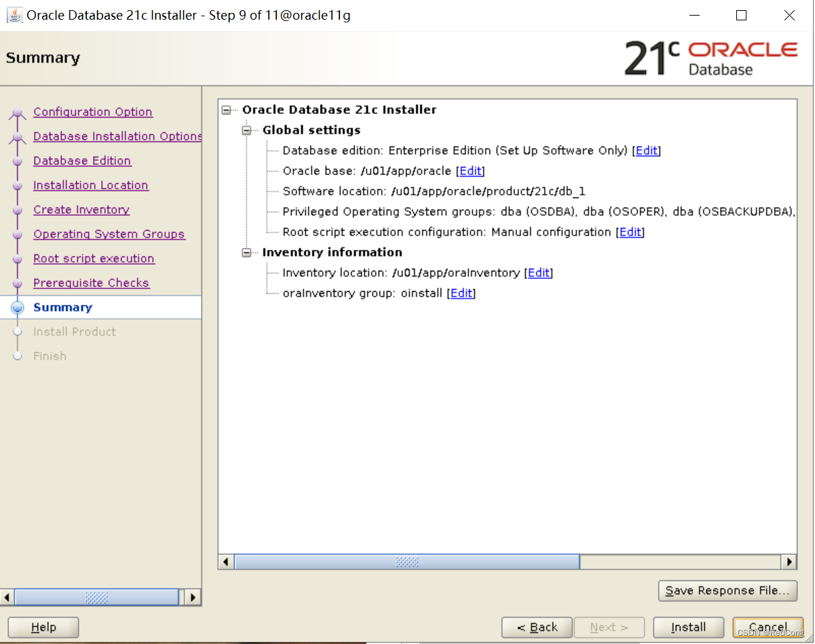Go to Operating System Groups step
The height and width of the screenshot is (644, 815).
(109, 234)
